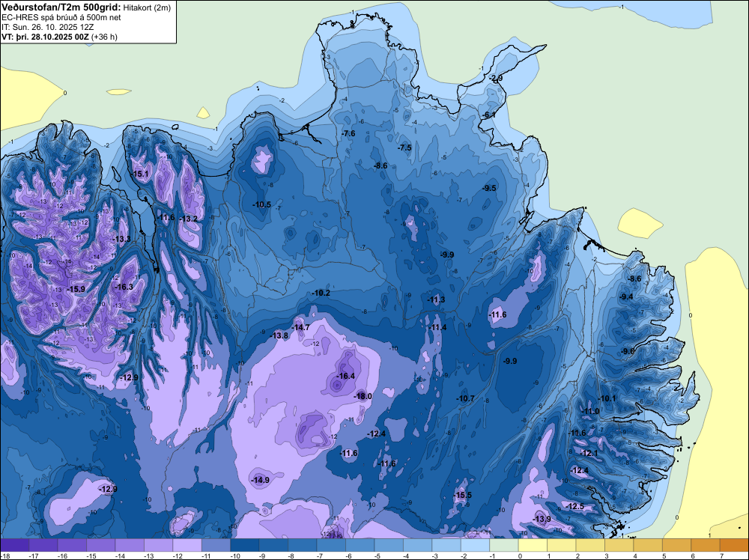Image resolution: width=749 pixels, height=560 pixels.
Task: Click the -9.4 temperature reading
Action: (626, 297)
